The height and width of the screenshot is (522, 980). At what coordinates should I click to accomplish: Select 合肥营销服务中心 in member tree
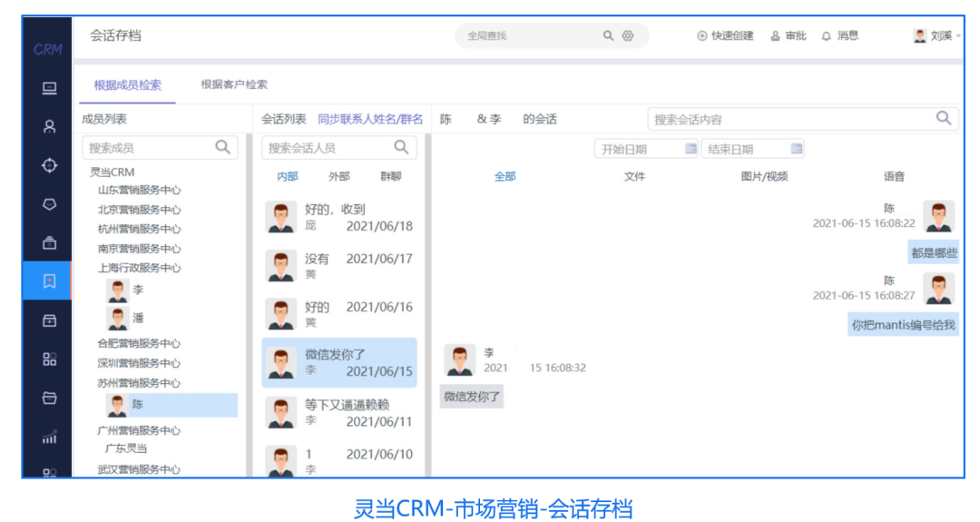pyautogui.click(x=139, y=343)
